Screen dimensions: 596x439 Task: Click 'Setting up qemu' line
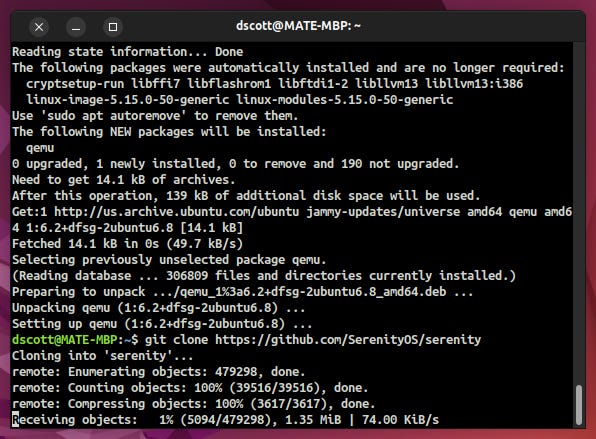coord(162,323)
